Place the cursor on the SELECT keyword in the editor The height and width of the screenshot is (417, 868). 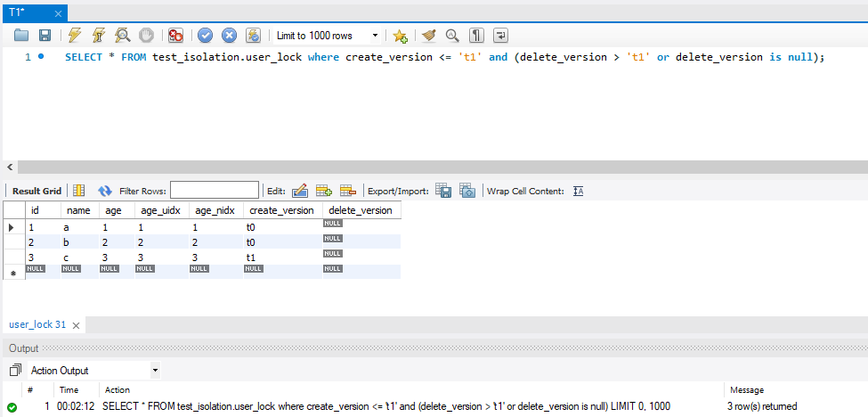tap(84, 57)
